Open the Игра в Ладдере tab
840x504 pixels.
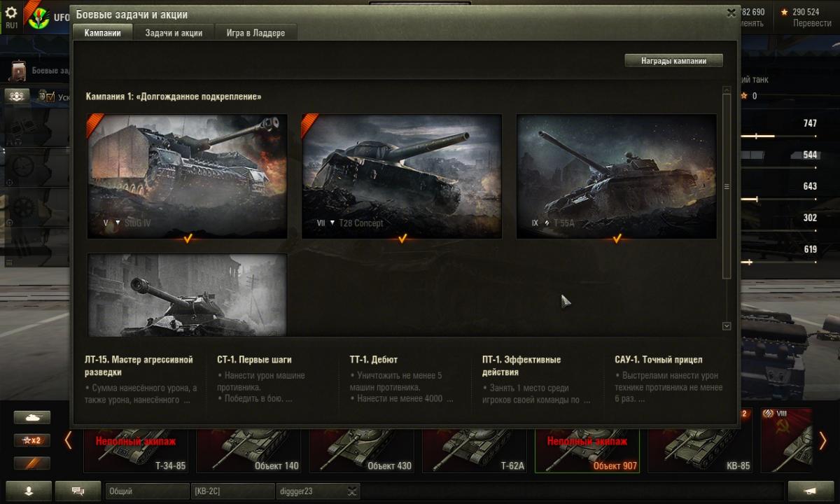255,33
